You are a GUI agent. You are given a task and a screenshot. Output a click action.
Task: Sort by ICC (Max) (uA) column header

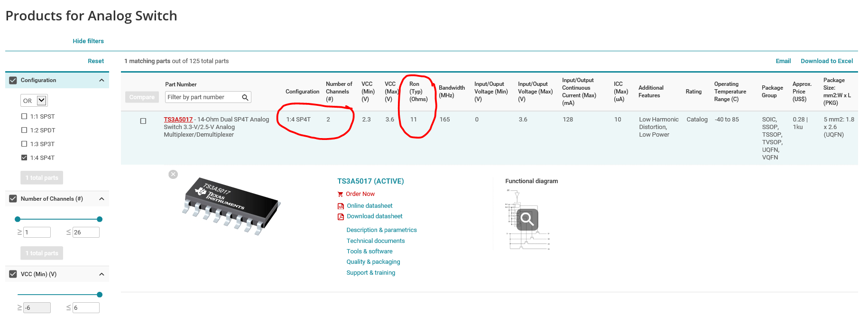[x=621, y=92]
